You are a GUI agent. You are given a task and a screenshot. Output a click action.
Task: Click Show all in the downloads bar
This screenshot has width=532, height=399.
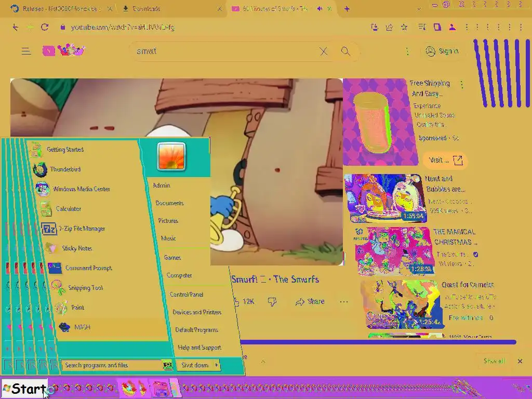click(494, 361)
